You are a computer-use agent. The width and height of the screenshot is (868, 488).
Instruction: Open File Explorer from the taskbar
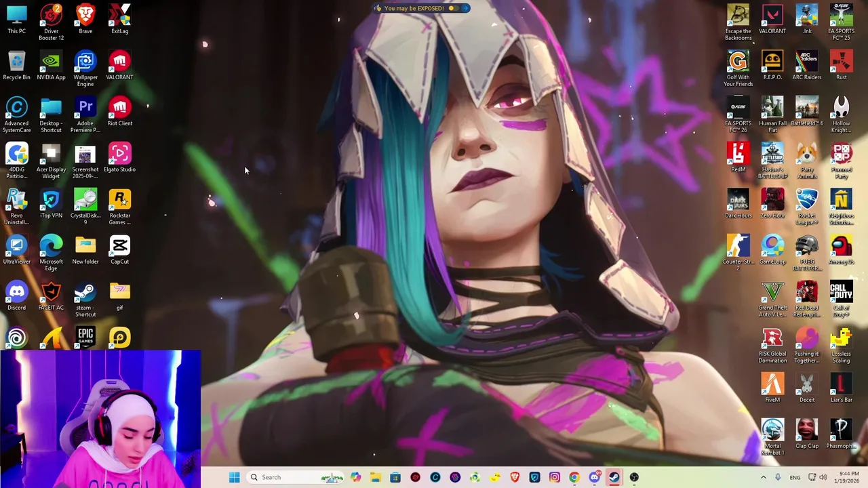[376, 477]
